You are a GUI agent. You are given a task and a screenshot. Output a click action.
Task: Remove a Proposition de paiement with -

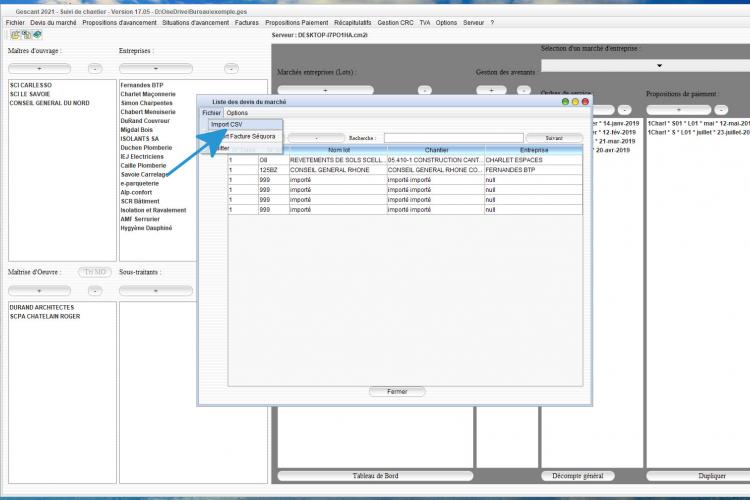(721, 110)
